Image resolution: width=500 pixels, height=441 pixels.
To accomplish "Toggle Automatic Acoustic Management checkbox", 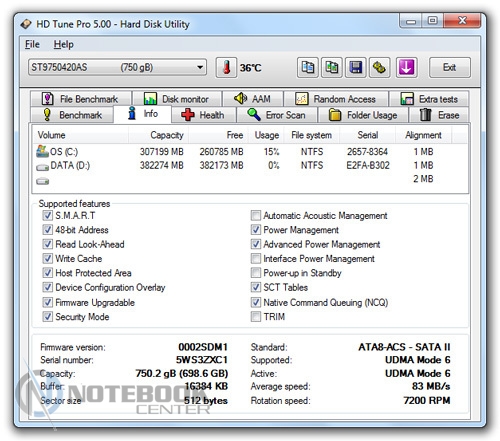I will pyautogui.click(x=256, y=215).
